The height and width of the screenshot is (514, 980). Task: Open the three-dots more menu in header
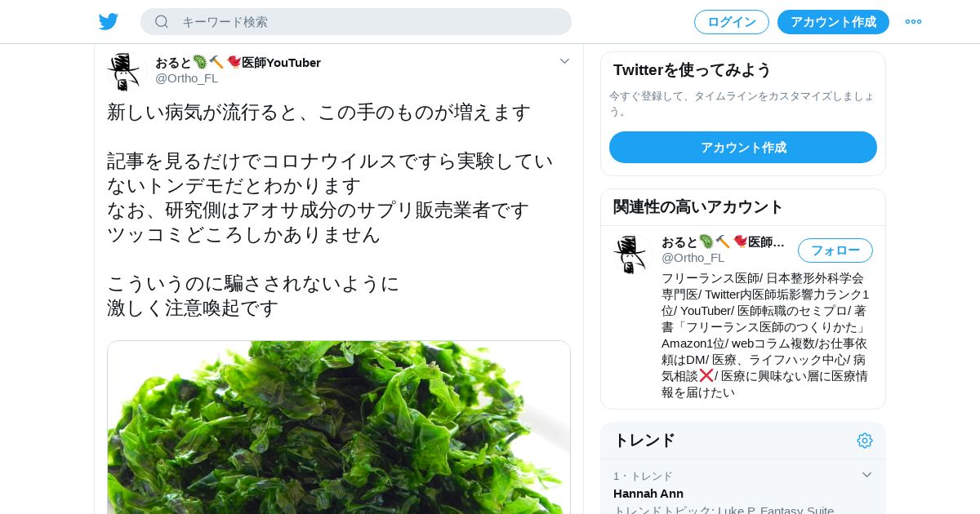[913, 22]
